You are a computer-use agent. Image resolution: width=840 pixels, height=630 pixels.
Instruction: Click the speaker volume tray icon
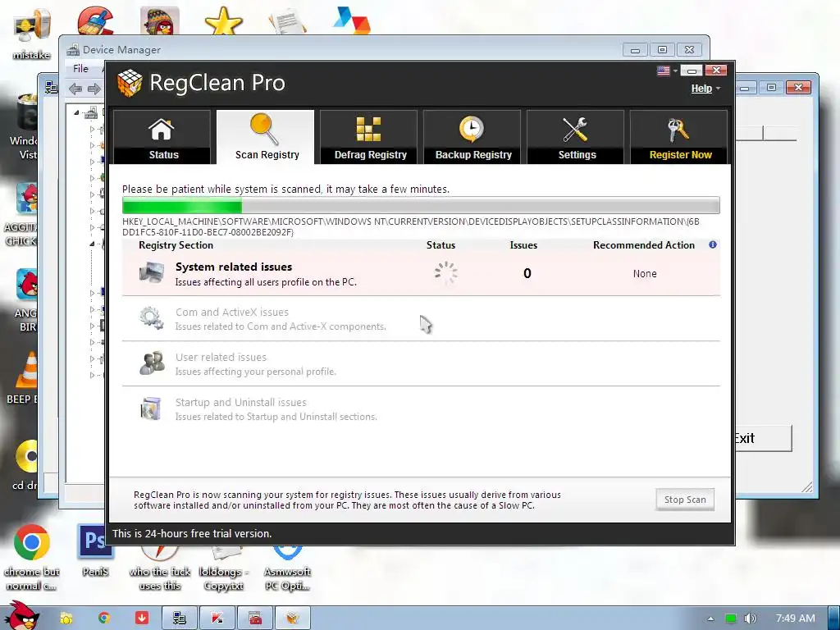(x=751, y=619)
